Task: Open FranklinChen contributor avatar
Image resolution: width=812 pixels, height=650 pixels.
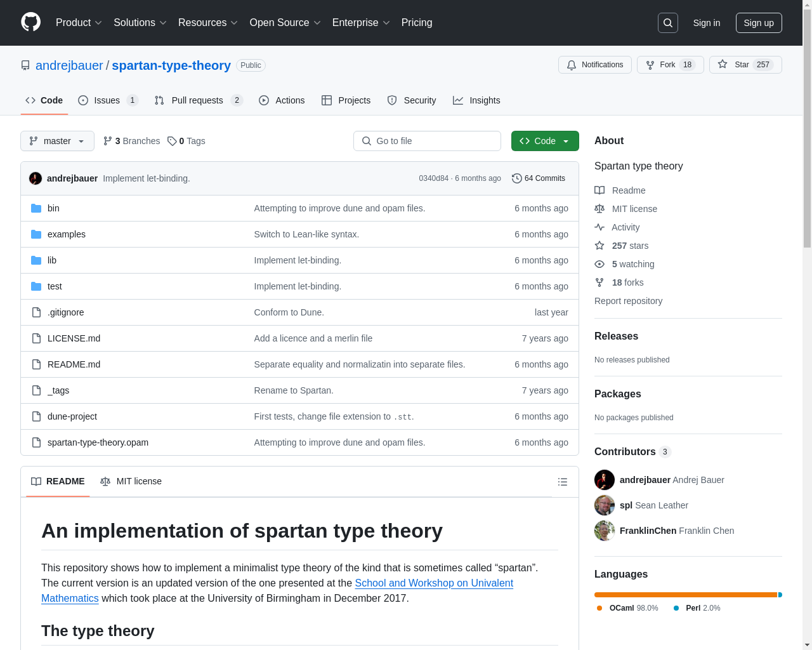Action: [605, 531]
